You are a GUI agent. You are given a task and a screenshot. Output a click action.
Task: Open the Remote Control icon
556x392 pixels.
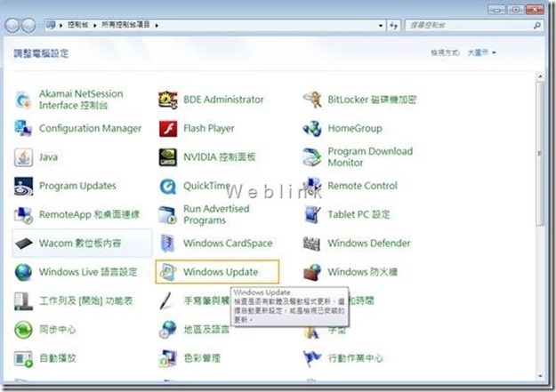[312, 186]
